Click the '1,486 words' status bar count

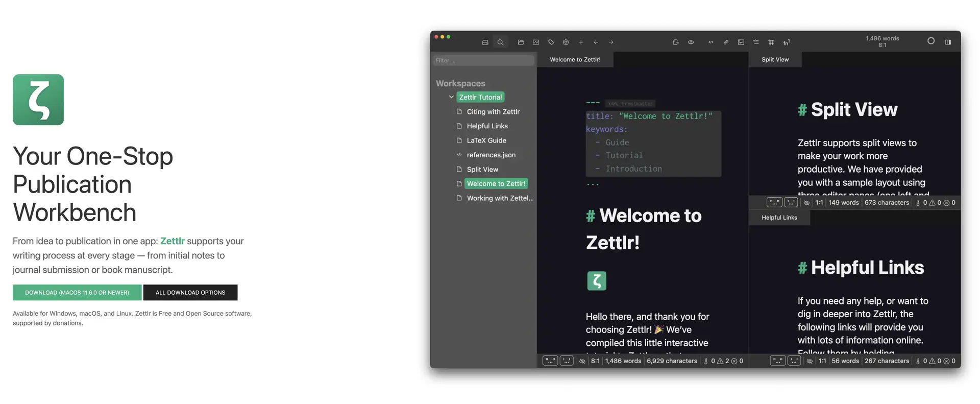[623, 361]
